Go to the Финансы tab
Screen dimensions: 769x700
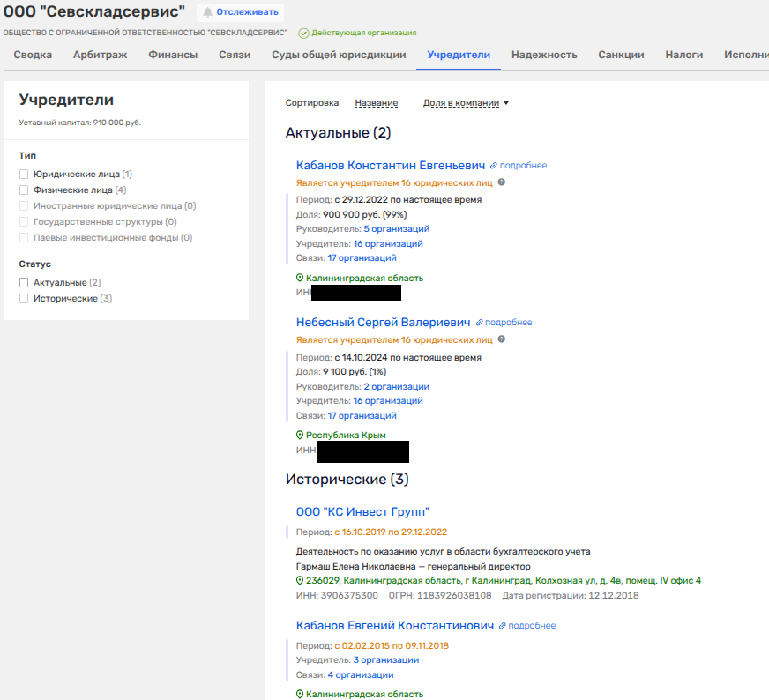tap(173, 55)
